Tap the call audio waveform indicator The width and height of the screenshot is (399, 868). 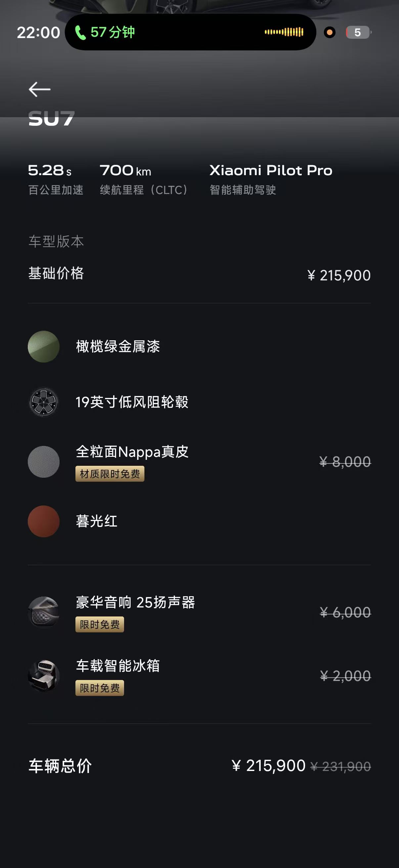pos(284,32)
